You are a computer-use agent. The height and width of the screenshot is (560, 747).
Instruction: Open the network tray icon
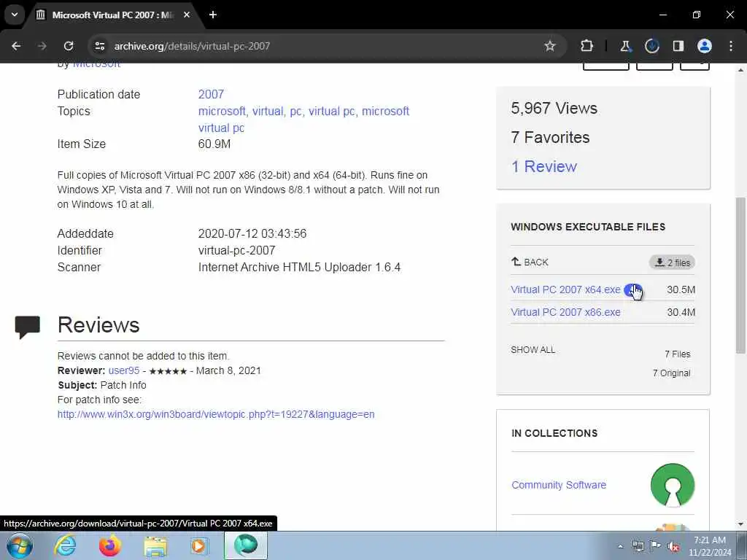click(638, 546)
